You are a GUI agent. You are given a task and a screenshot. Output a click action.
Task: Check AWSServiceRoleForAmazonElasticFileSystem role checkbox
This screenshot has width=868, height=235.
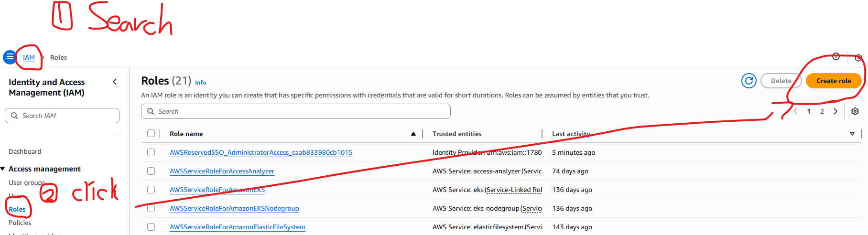[x=151, y=227]
